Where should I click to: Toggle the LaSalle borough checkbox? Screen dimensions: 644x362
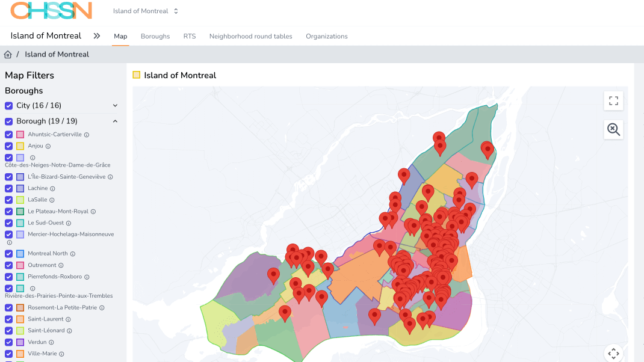(8, 200)
